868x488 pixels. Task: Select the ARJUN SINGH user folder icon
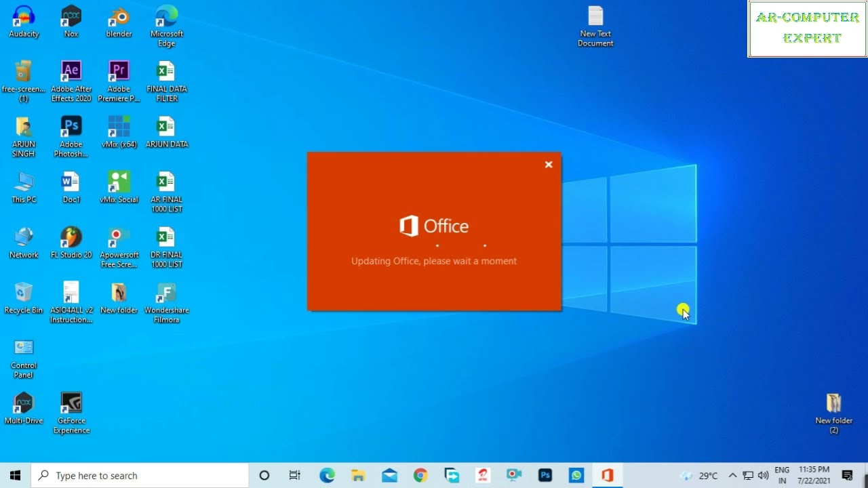point(24,137)
